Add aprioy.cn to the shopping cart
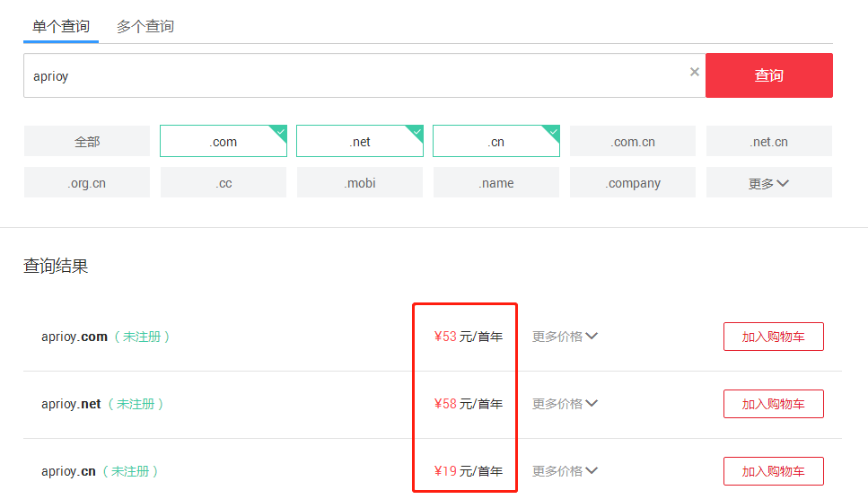 coord(773,471)
